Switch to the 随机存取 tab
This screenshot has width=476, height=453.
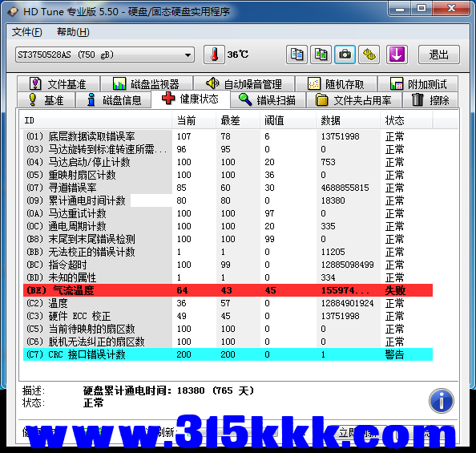pos(337,84)
